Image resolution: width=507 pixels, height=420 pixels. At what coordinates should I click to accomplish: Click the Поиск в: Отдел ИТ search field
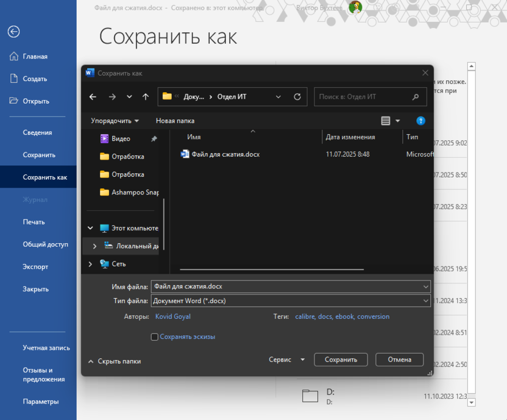click(363, 97)
